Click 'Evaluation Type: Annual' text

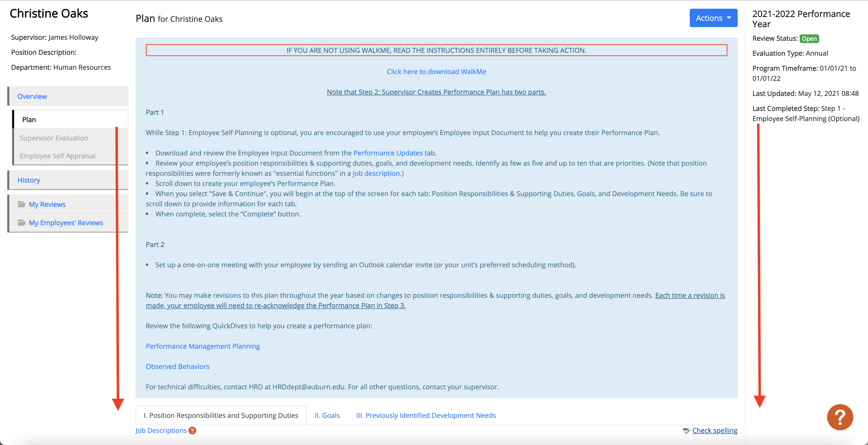pos(790,53)
